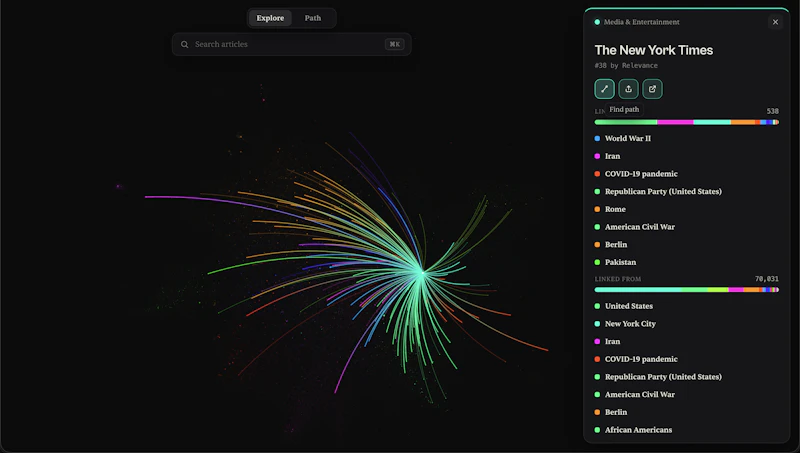Open the World War II link
This screenshot has height=453, width=800.
(x=628, y=138)
